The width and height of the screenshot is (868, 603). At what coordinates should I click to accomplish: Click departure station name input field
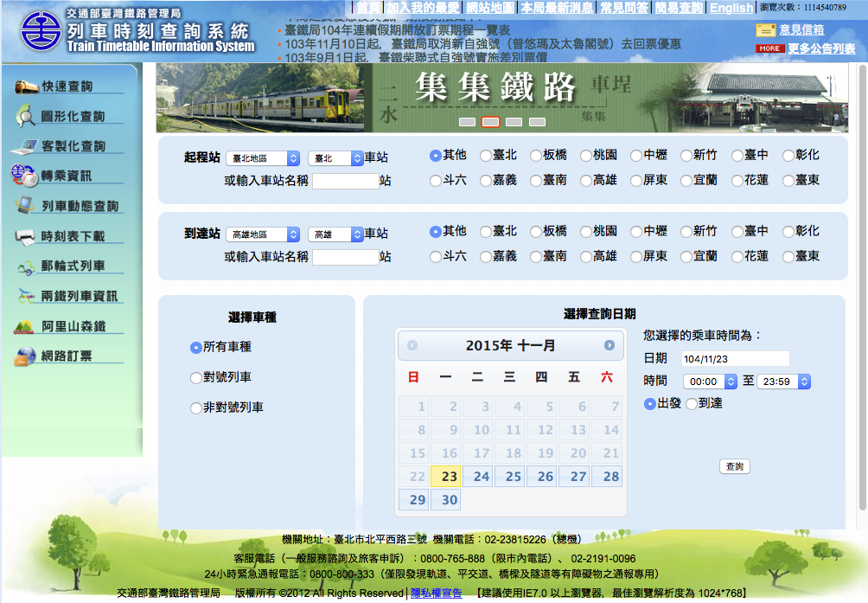[x=346, y=181]
